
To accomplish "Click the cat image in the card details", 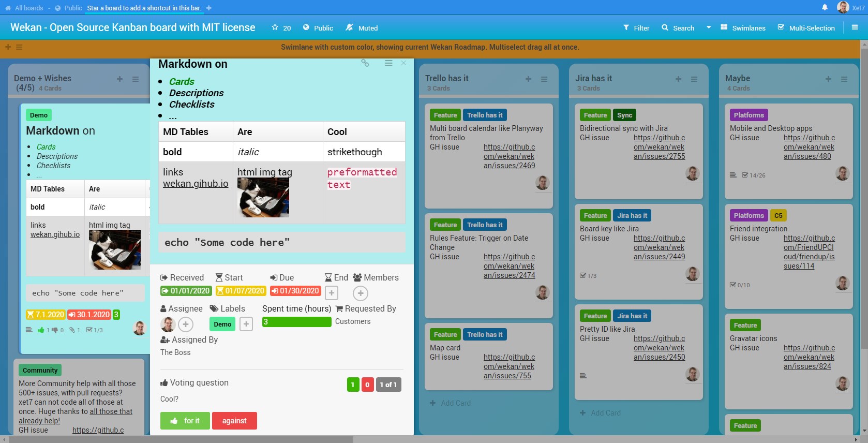I will [x=263, y=198].
